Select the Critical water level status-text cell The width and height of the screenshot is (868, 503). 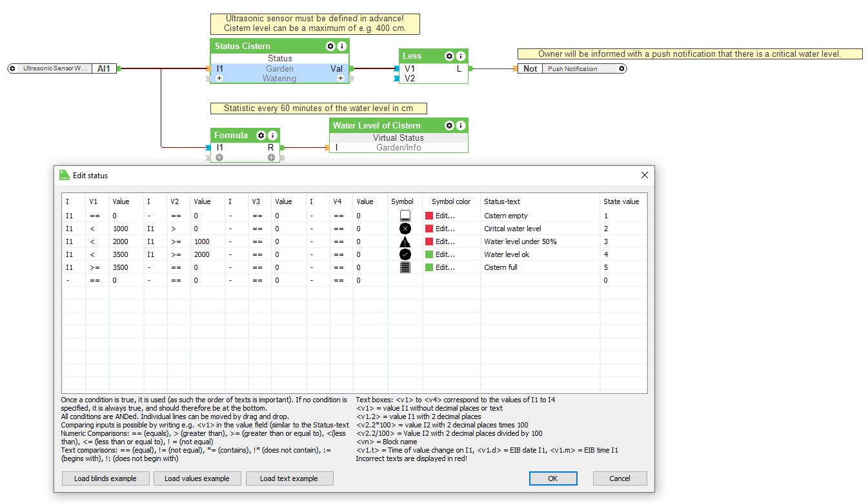512,229
